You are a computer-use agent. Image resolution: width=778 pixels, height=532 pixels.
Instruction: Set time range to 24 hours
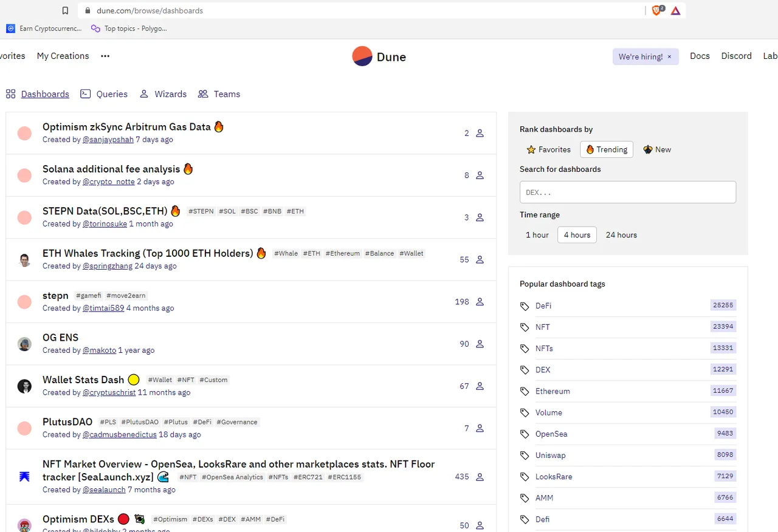tap(621, 235)
